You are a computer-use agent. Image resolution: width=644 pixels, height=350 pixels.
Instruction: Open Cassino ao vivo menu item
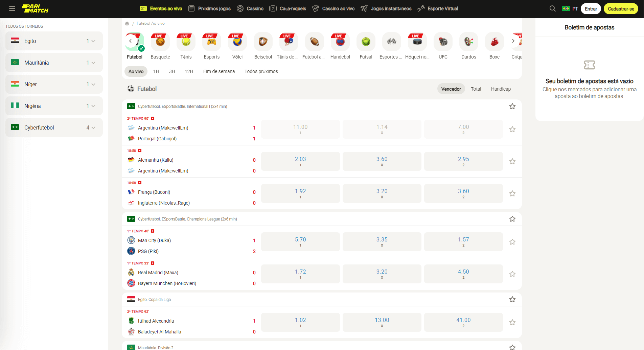tap(333, 9)
